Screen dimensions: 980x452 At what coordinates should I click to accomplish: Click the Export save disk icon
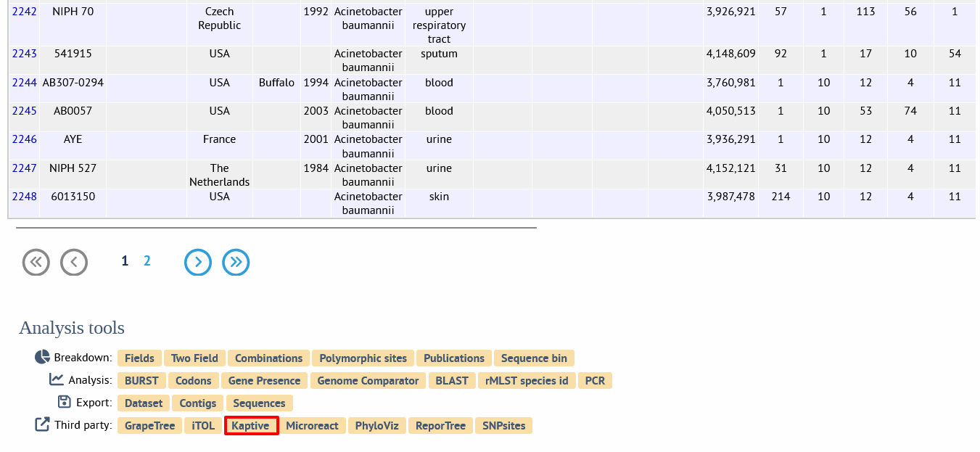(x=65, y=402)
